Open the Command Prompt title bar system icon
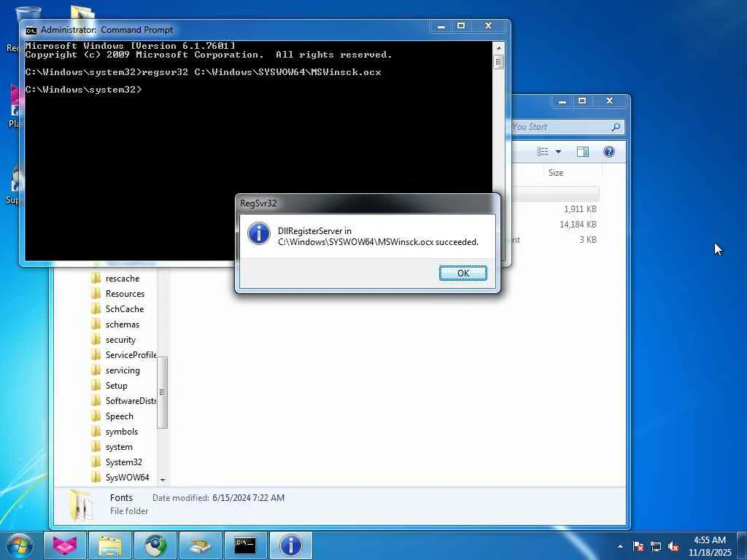The width and height of the screenshot is (747, 560). point(31,30)
